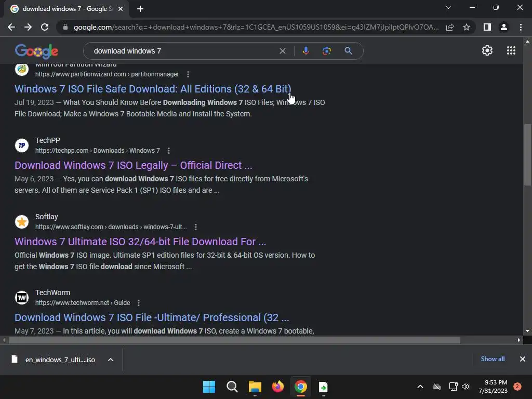Submit search with magnifier icon
The height and width of the screenshot is (399, 532).
point(348,51)
